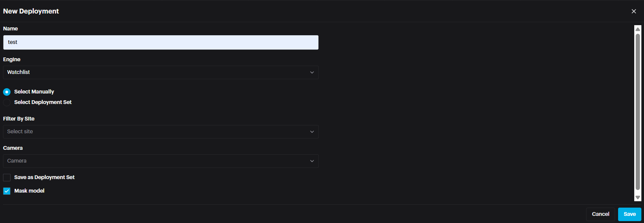Enable the Save as Deployment Set checkbox
644x223 pixels.
(x=7, y=178)
